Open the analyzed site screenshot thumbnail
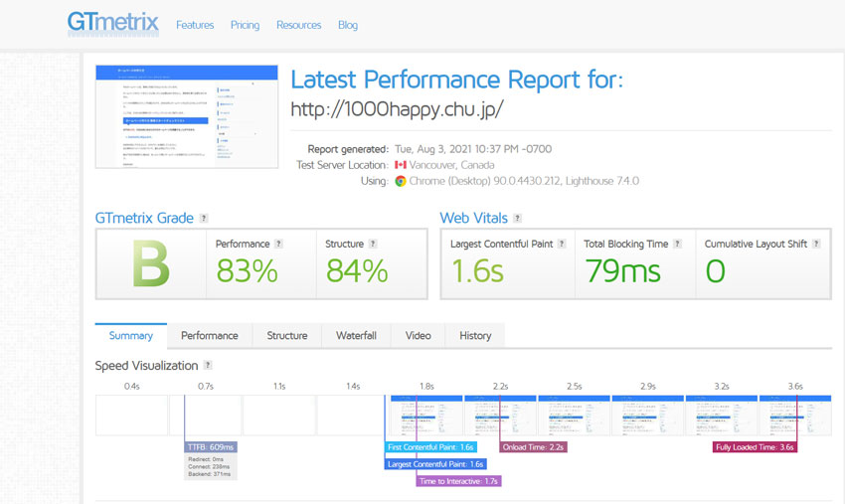This screenshot has width=845, height=504. point(187,116)
